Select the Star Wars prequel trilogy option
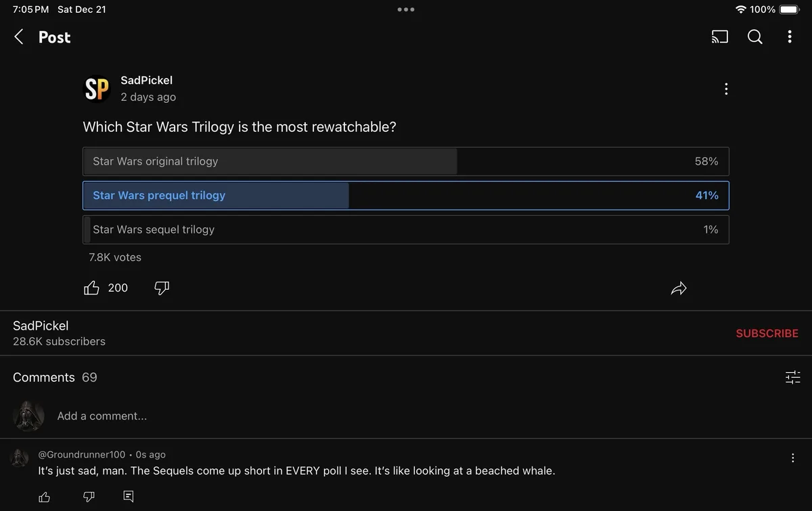Viewport: 812px width, 511px height. tap(405, 196)
